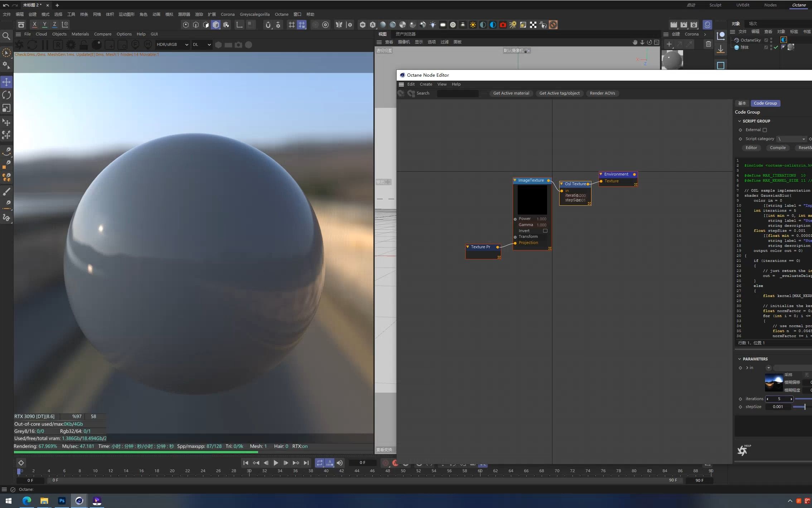The height and width of the screenshot is (508, 812).
Task: Open the HDR/sRGB dropdown
Action: [172, 44]
